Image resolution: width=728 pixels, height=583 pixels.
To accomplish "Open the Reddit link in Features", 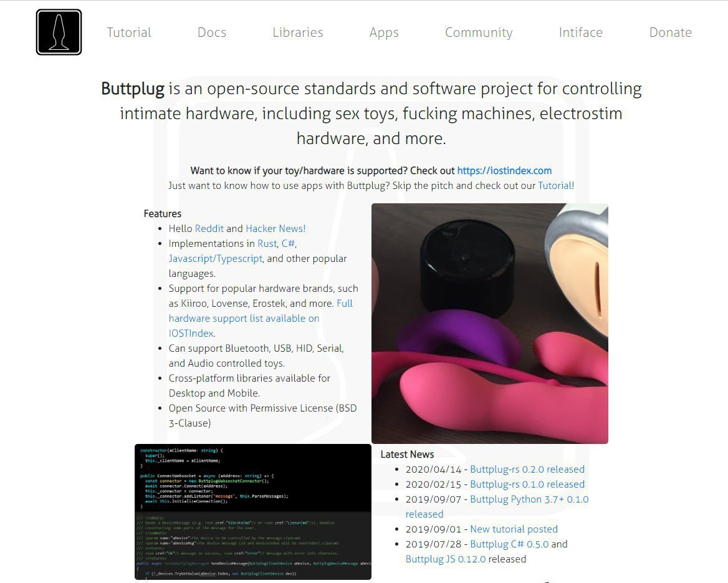I will [x=209, y=229].
